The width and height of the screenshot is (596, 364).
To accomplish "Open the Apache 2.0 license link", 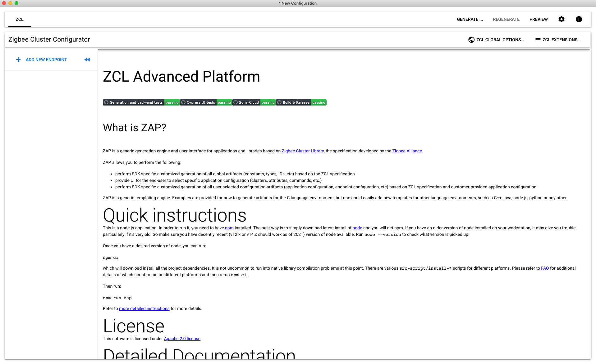I will point(182,339).
